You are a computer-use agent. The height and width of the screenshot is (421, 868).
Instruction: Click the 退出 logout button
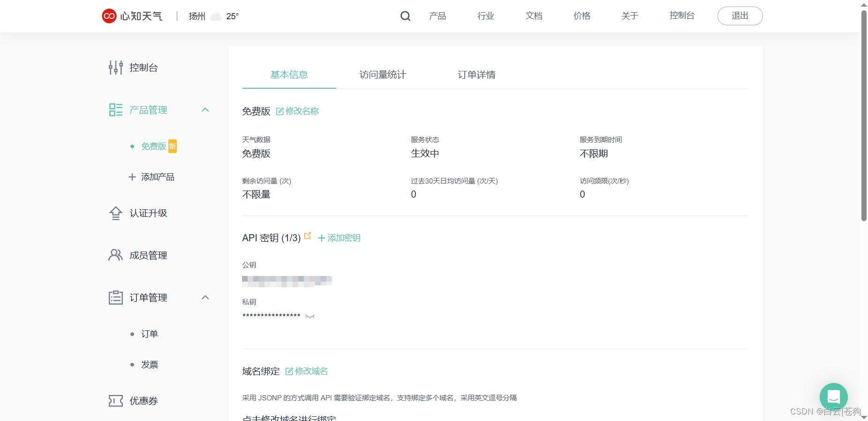(740, 16)
